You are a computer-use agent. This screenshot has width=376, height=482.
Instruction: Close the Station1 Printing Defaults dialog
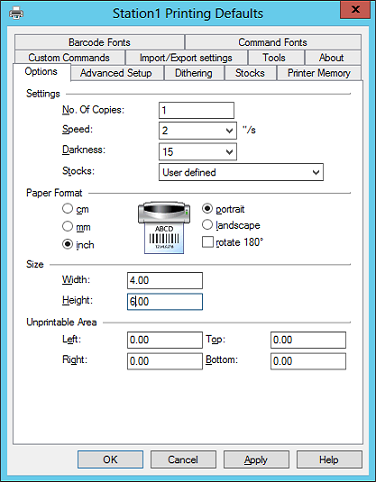tap(355, 10)
